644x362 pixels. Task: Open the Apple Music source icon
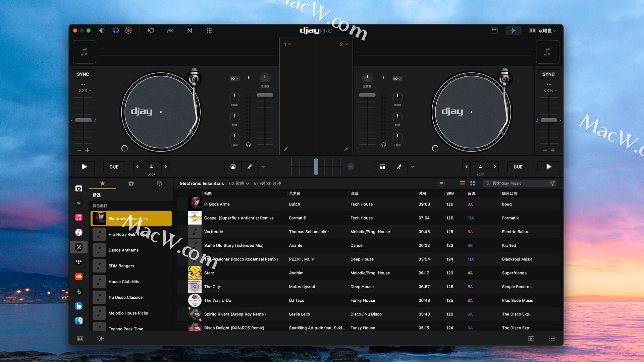[x=79, y=218]
